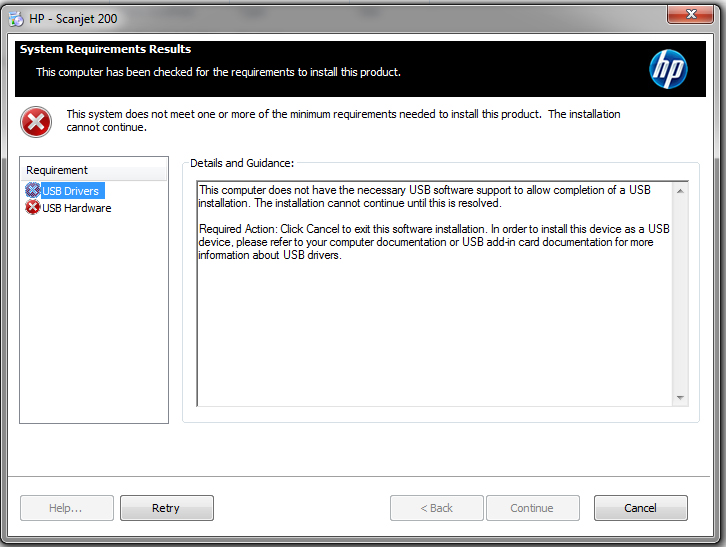
Task: Click the 'Required Action: Click Cancel' paragraph
Action: click(x=434, y=242)
